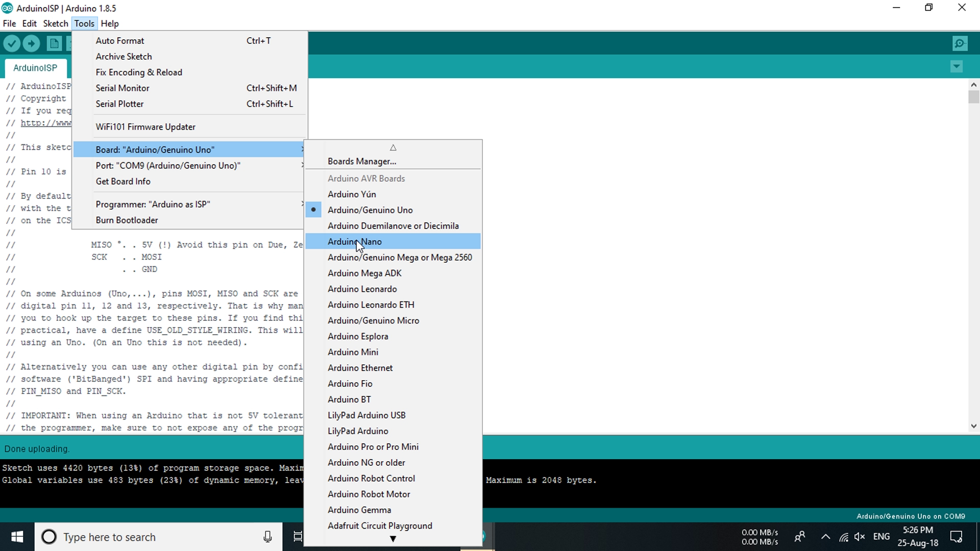Select the ArduinoISP tab

pyautogui.click(x=35, y=68)
